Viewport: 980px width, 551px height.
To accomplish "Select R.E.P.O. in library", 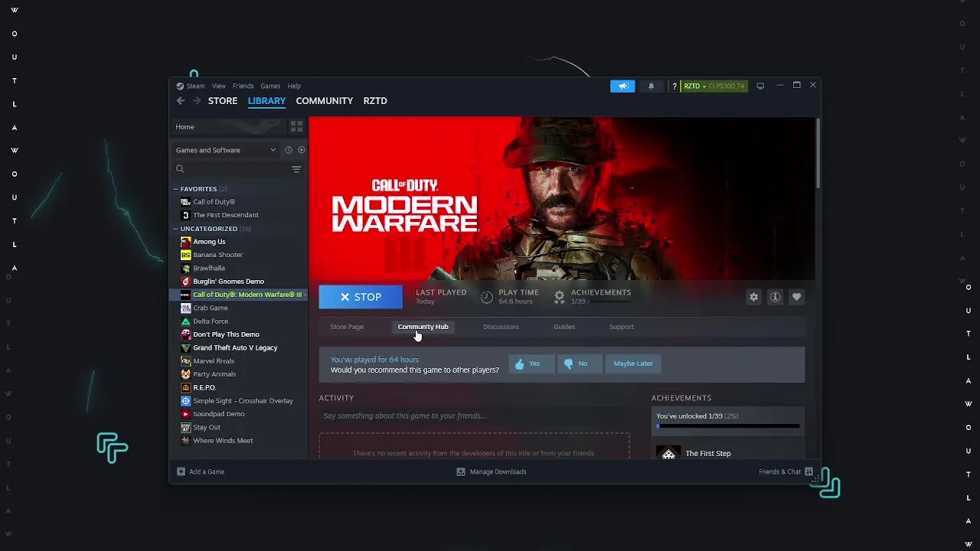I will point(204,388).
